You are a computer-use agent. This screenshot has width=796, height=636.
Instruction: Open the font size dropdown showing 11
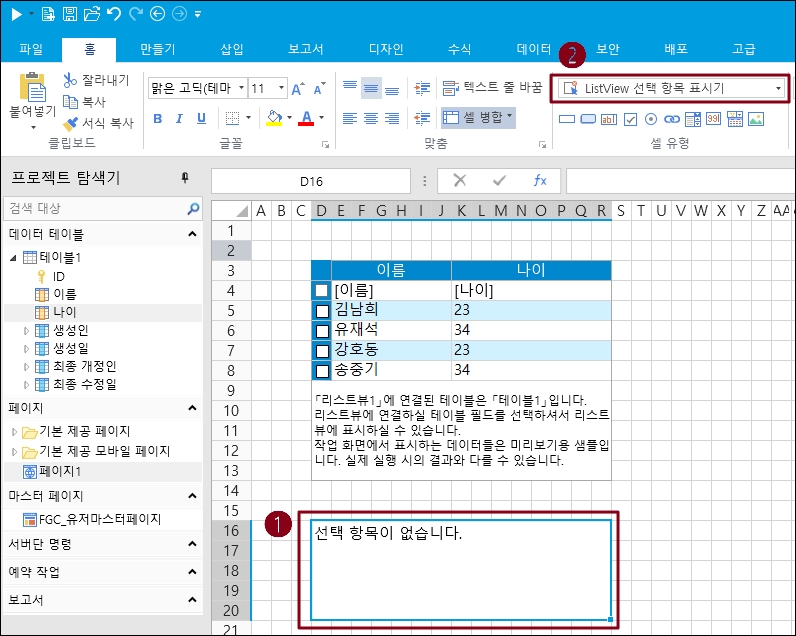281,88
